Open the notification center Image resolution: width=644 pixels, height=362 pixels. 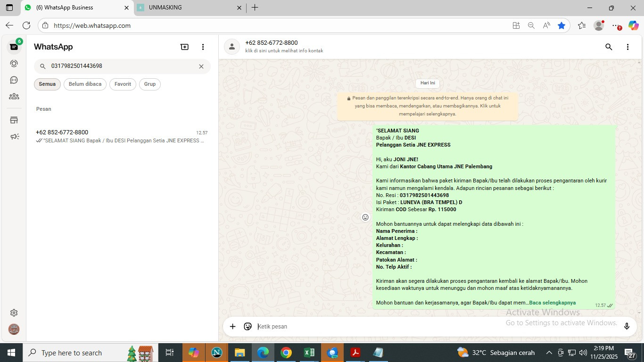click(631, 353)
